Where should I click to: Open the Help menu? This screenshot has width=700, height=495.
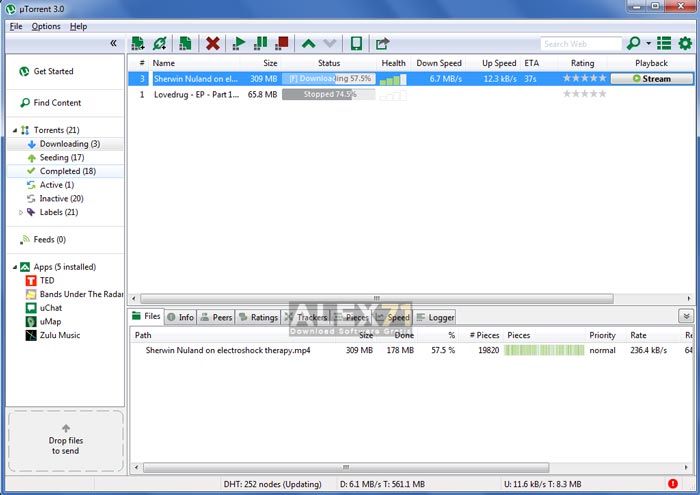79,26
